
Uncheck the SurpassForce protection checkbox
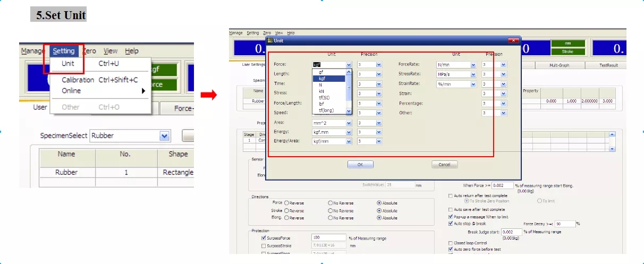click(264, 238)
